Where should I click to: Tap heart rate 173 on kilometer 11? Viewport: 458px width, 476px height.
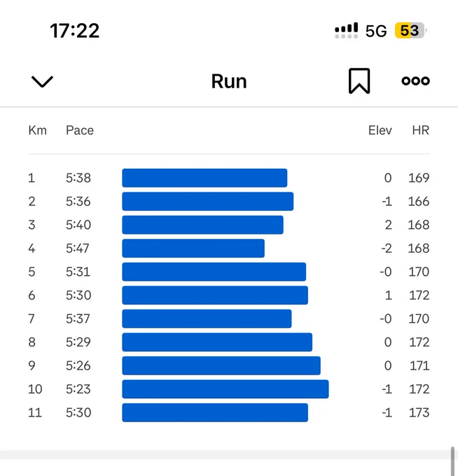(x=419, y=412)
